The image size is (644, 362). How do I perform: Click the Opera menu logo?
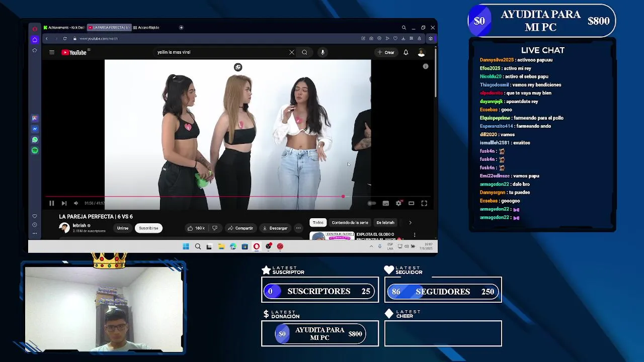[x=35, y=29]
